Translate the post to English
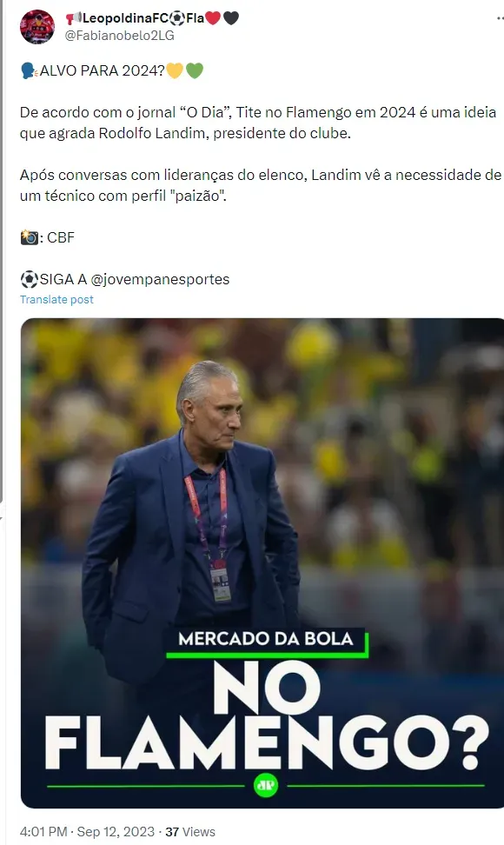Image resolution: width=504 pixels, height=845 pixels. point(56,299)
